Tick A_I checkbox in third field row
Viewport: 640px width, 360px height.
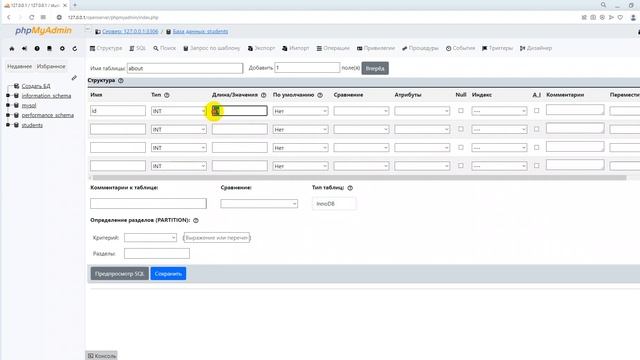[x=537, y=147]
